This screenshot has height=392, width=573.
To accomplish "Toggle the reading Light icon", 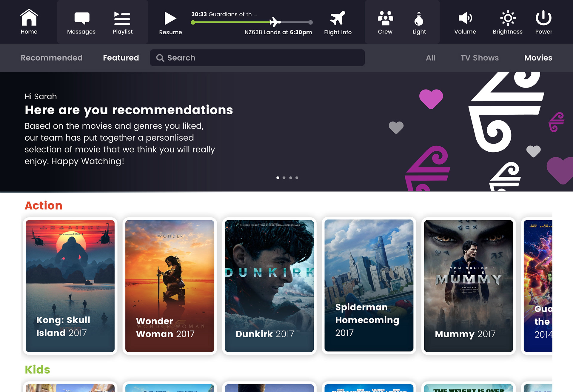I will pos(419,19).
